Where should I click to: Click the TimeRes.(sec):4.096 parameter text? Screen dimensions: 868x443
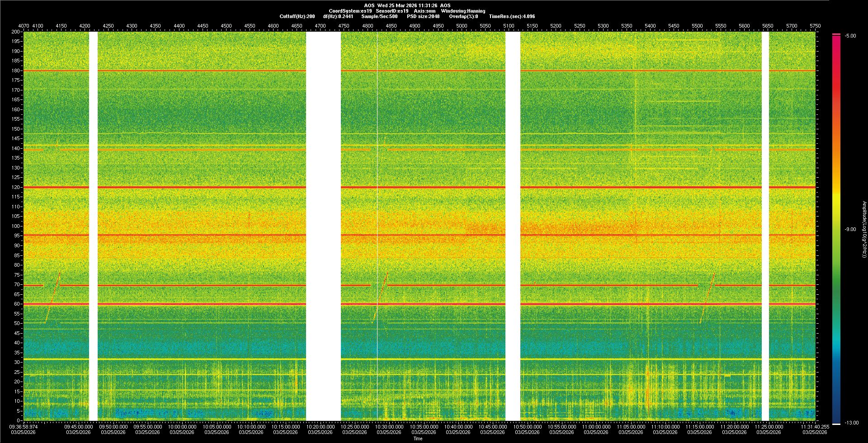tap(512, 16)
